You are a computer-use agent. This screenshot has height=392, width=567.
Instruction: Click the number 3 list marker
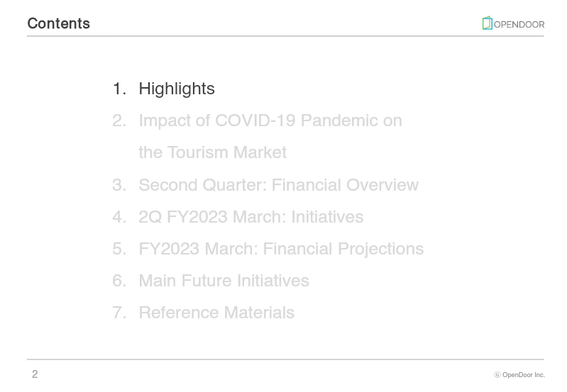point(119,185)
